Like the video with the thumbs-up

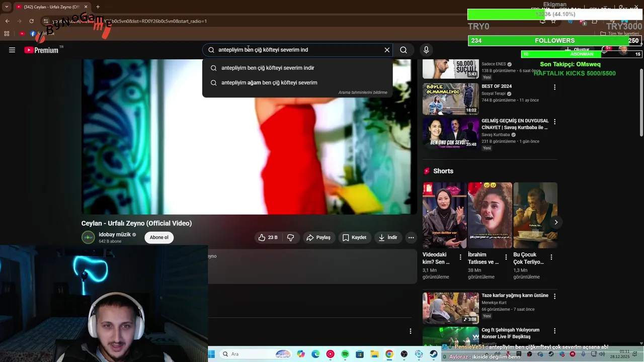[268, 237]
